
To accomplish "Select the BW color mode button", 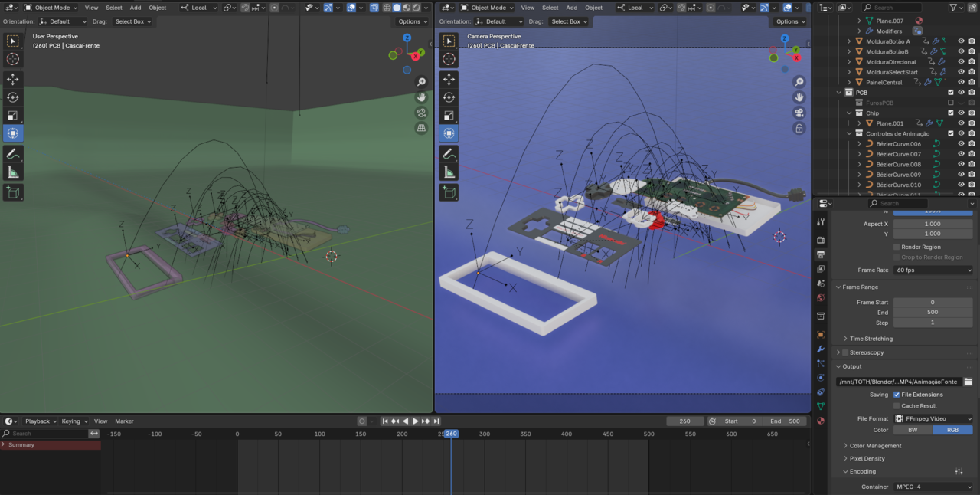I will (913, 430).
